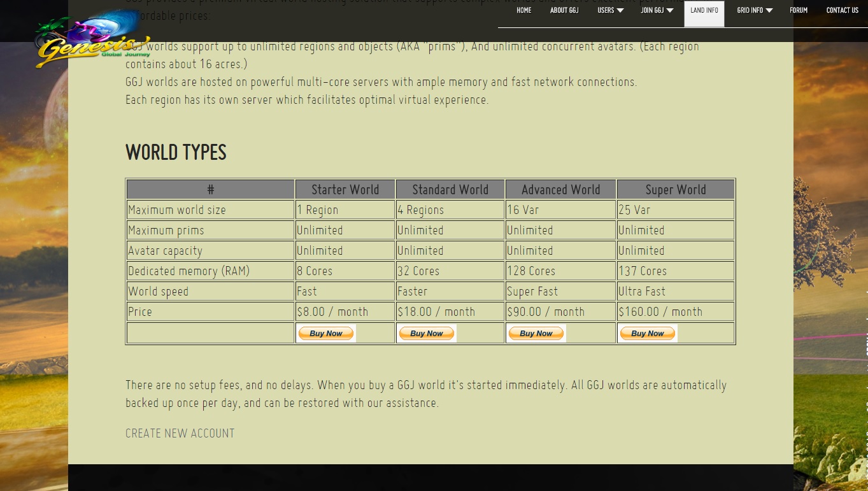Click the '$160.00 / month' price cell
This screenshot has width=868, height=491.
[x=676, y=311]
